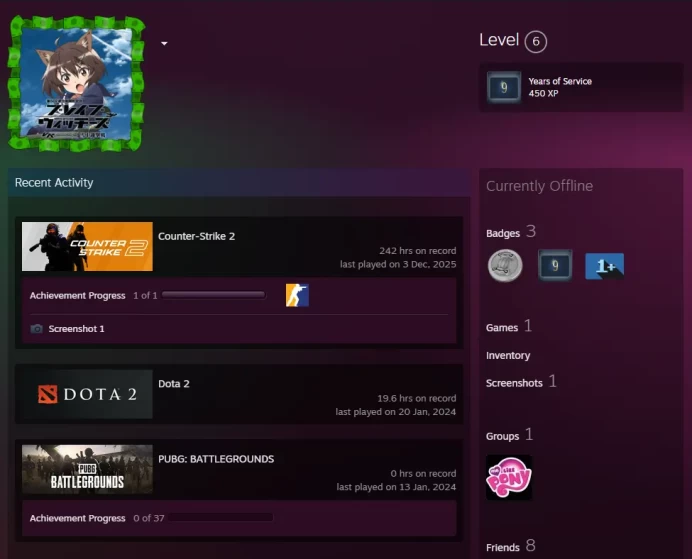Click the Level 6 badge circle
The height and width of the screenshot is (559, 692).
click(x=535, y=41)
